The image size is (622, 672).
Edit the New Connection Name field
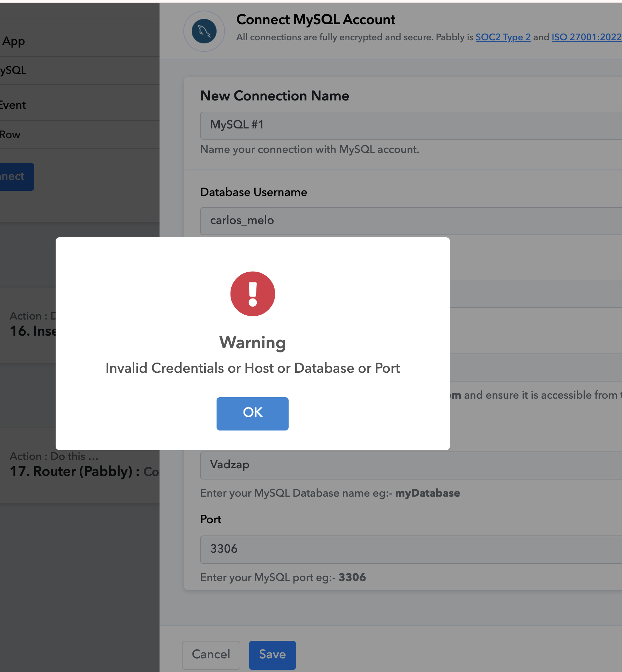[x=411, y=125]
